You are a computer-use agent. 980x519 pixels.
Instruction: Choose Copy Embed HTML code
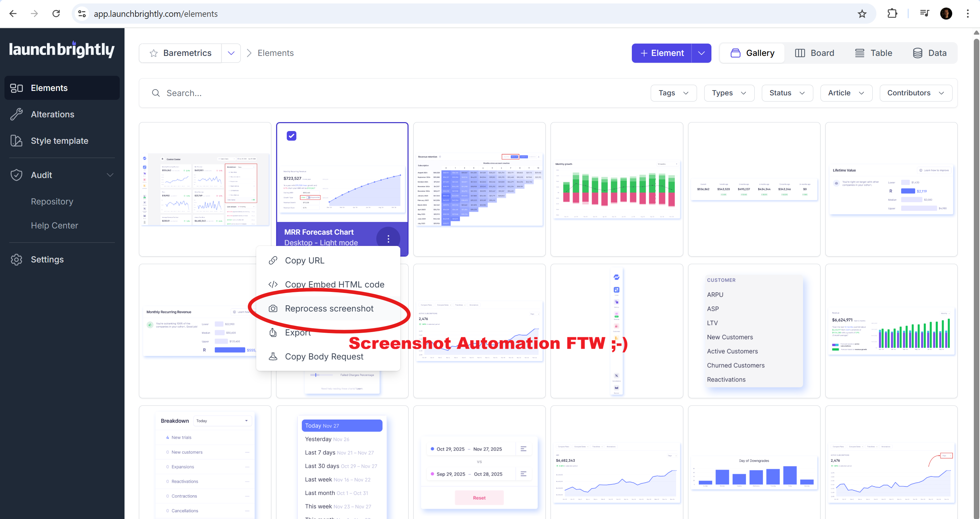point(334,285)
